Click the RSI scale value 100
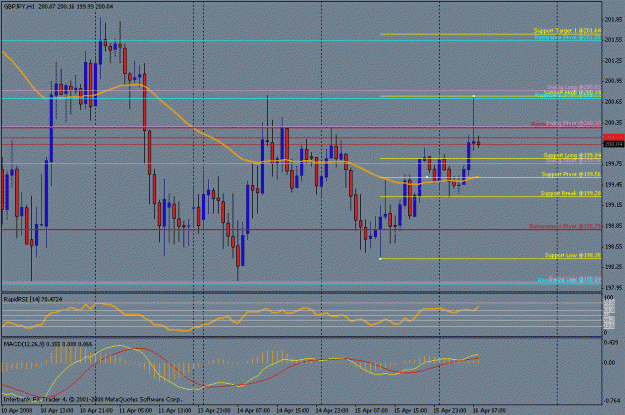 [609, 298]
